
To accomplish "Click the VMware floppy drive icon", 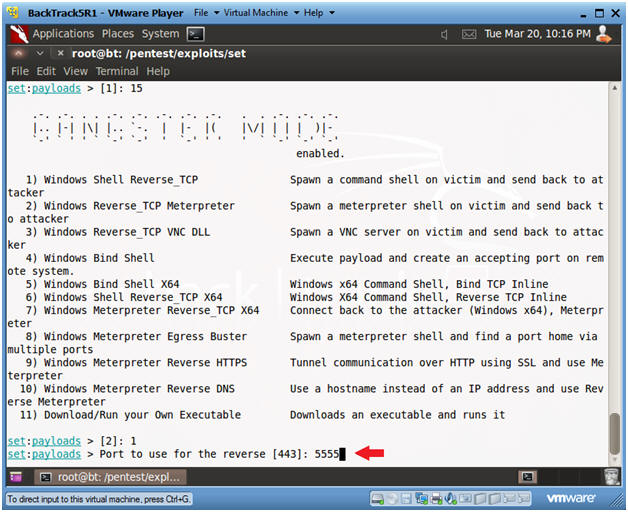I will 406,499.
